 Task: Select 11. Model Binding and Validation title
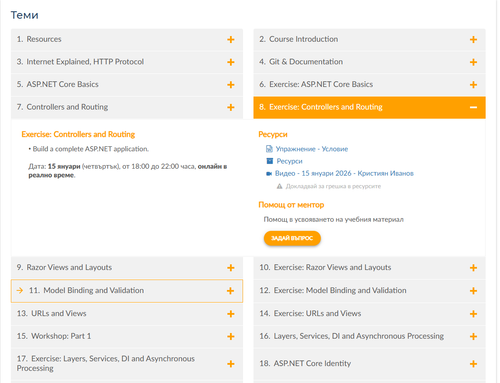[86, 290]
